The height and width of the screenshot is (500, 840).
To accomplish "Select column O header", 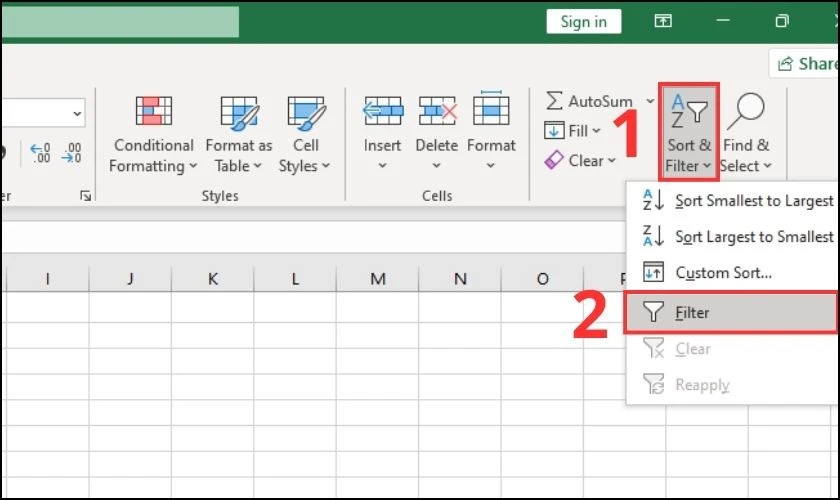I will [x=543, y=278].
